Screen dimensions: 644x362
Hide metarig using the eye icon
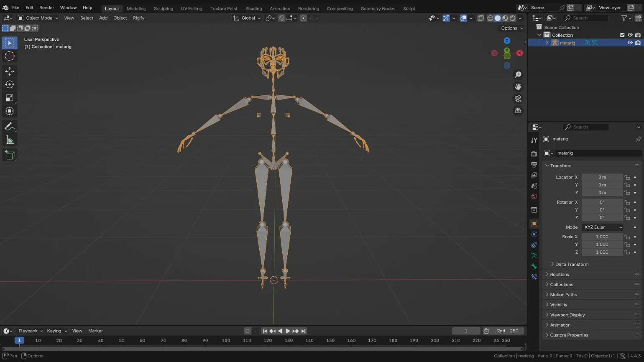(630, 43)
